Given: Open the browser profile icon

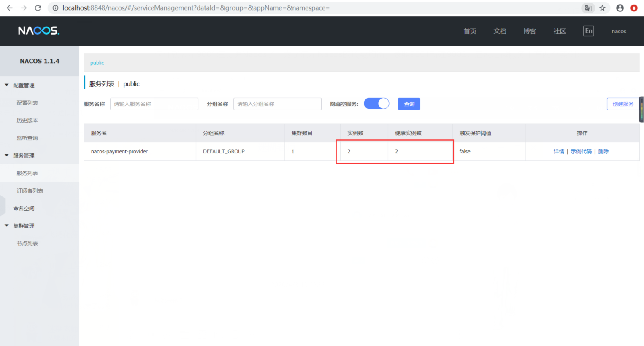Looking at the screenshot, I should (x=620, y=8).
